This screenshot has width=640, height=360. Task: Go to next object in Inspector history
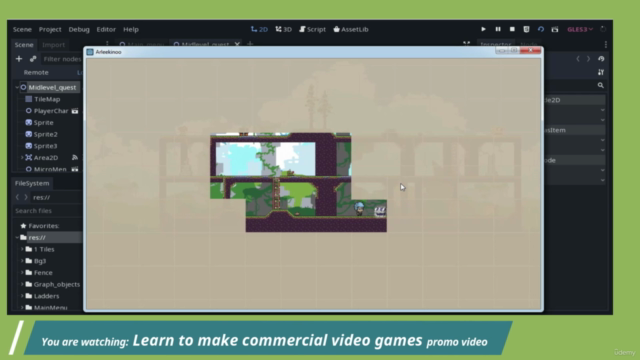coord(588,59)
